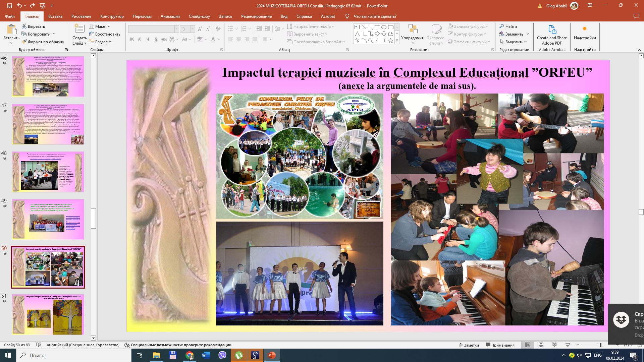Start slideshow from the status bar icon
The image size is (644, 362).
point(568,345)
